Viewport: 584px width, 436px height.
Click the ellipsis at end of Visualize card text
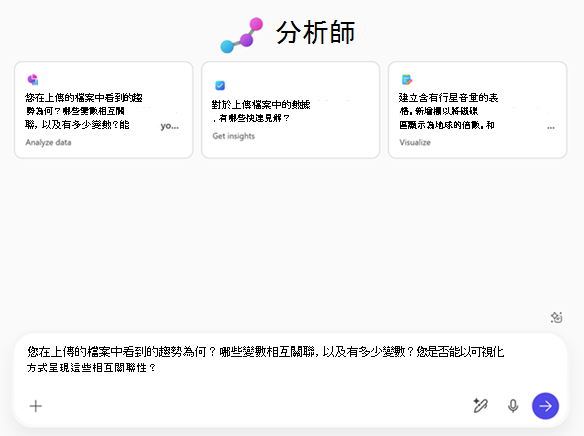[551, 127]
